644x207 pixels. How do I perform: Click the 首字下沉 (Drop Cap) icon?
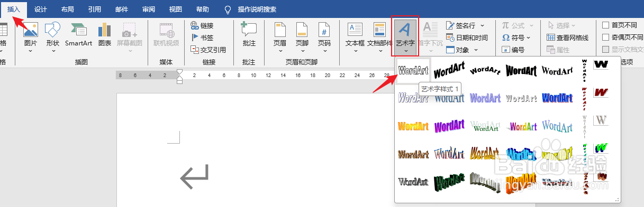pos(430,30)
